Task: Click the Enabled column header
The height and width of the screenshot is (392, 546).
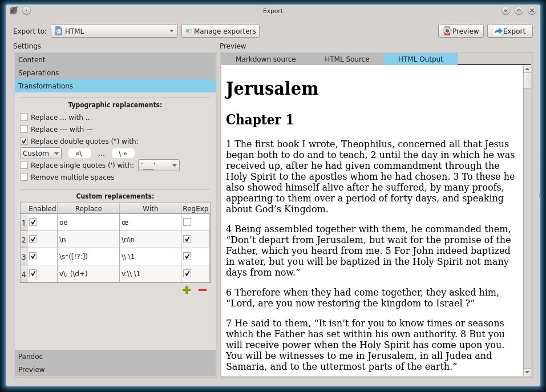Action: 42,208
